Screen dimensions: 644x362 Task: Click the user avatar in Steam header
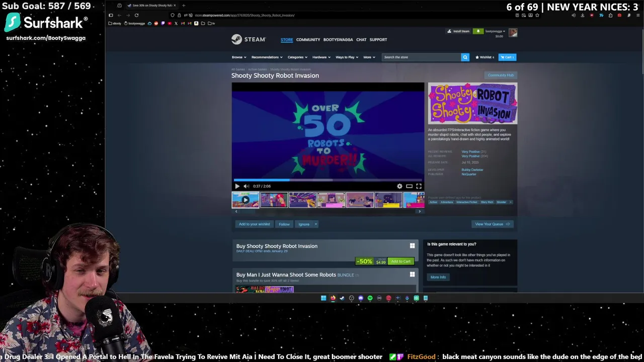[513, 33]
